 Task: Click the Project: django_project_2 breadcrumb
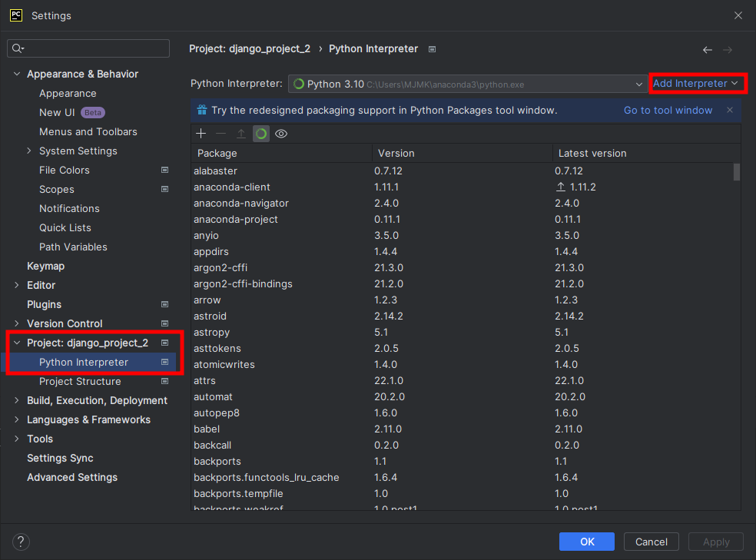coord(250,48)
